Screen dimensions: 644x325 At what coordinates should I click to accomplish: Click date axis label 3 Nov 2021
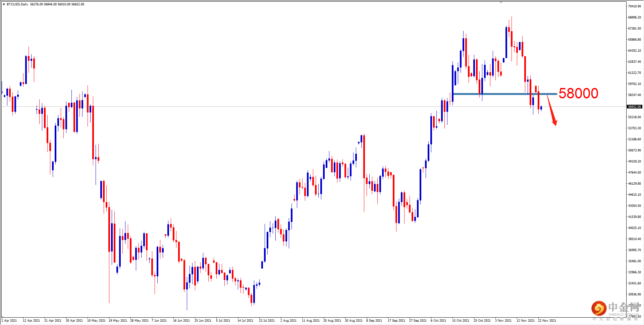[x=503, y=321]
